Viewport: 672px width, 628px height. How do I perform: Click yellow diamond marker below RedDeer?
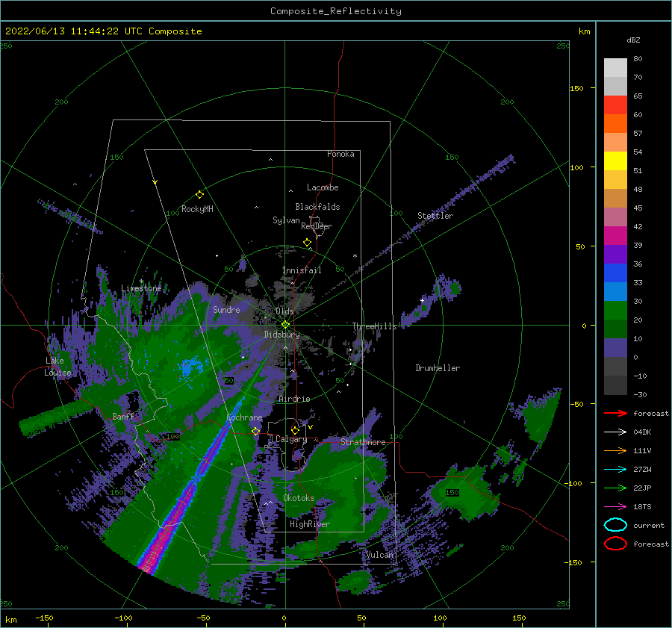click(x=307, y=243)
